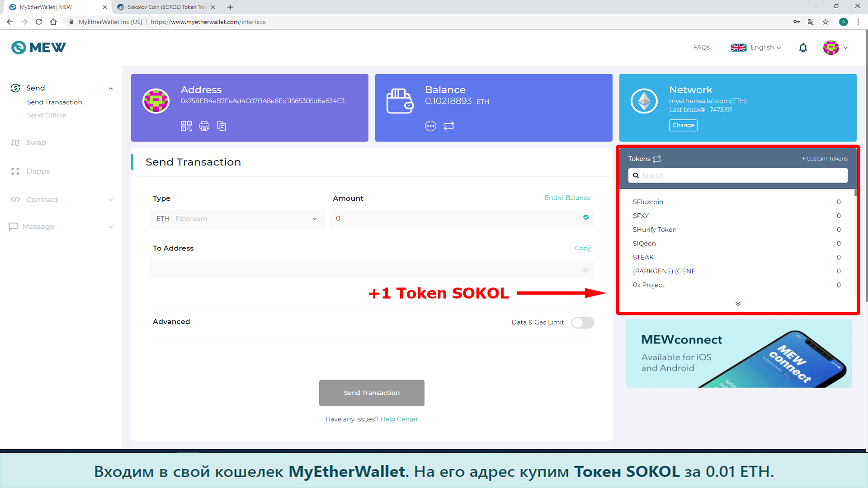Open Chrome profile avatar
This screenshot has width=868, height=488.
tap(844, 22)
